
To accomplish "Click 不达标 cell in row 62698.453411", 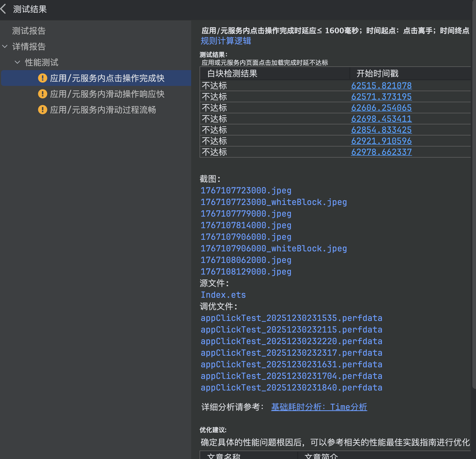I will pyautogui.click(x=275, y=119).
